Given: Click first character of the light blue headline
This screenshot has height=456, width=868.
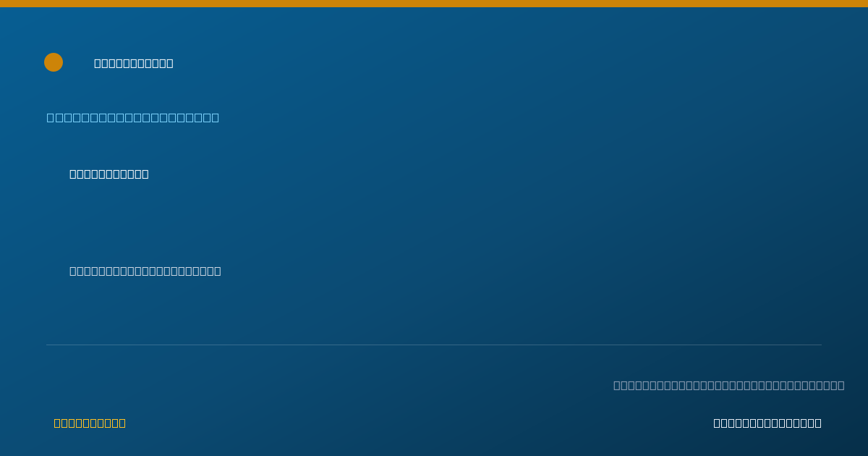Looking at the screenshot, I should (x=51, y=117).
